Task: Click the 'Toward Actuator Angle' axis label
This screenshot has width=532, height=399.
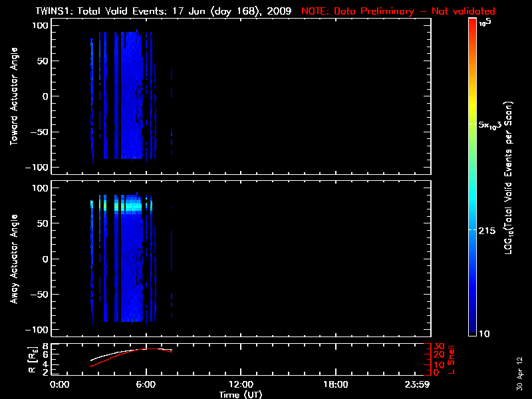Action: pos(13,96)
